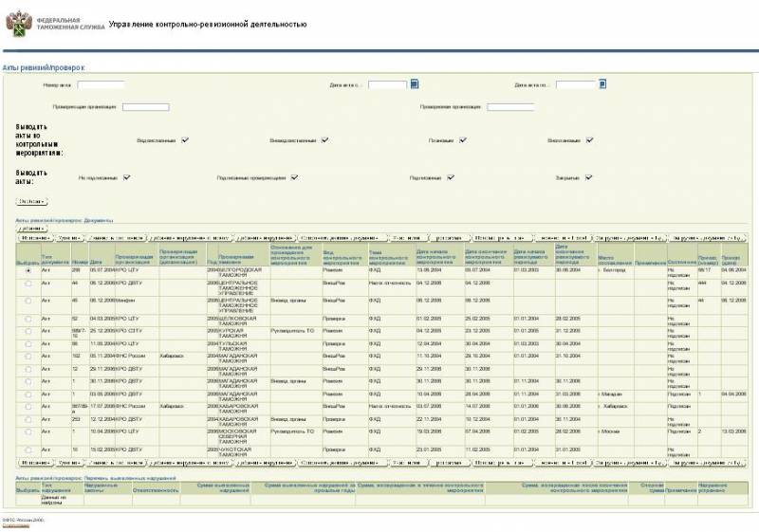Select radio for КУРСКАЯ ТАМОЖНЯ row
Image resolution: width=759 pixels, height=532 pixels.
[28, 331]
